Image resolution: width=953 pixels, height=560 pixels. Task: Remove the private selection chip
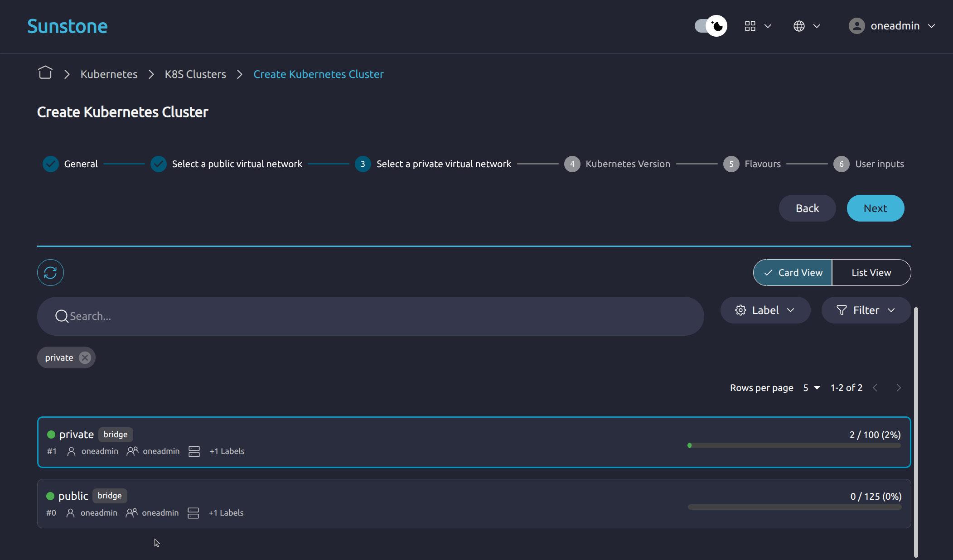85,357
